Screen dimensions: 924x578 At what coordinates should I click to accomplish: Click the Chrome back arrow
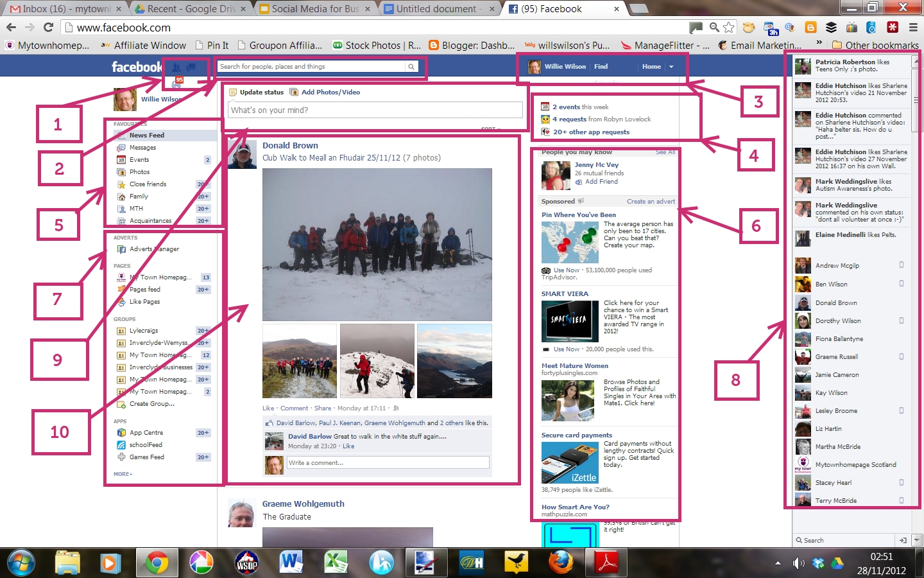click(11, 28)
